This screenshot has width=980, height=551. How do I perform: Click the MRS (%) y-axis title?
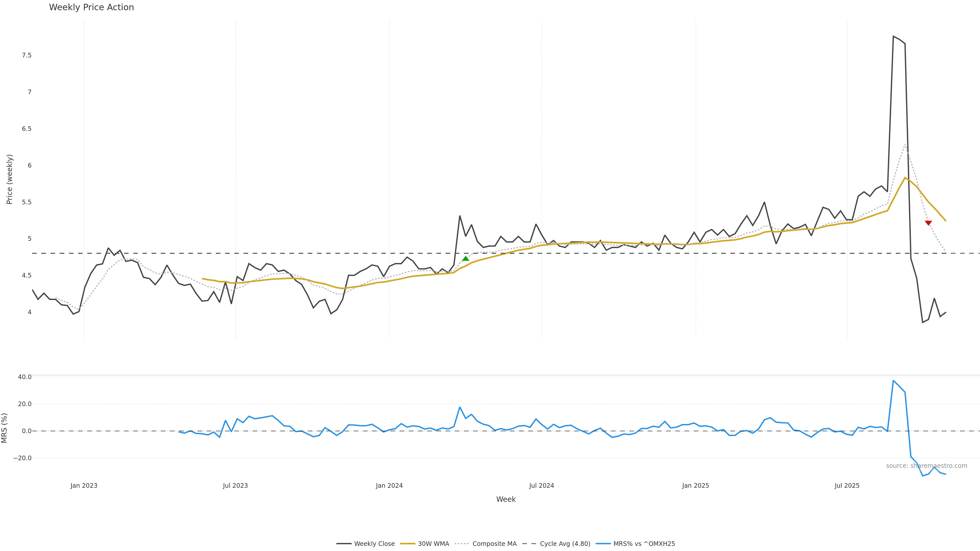pos(5,428)
